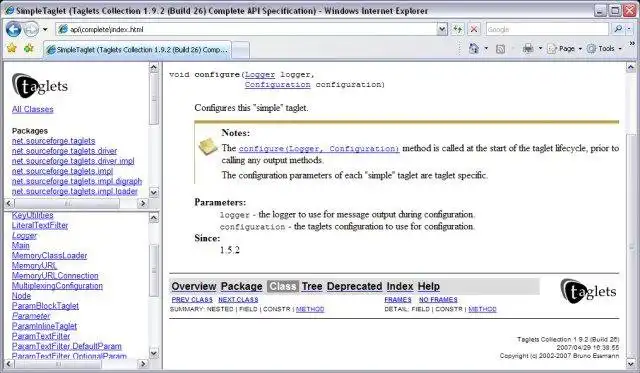Go to Index in navigation bar
640x373 pixels.
tap(400, 286)
